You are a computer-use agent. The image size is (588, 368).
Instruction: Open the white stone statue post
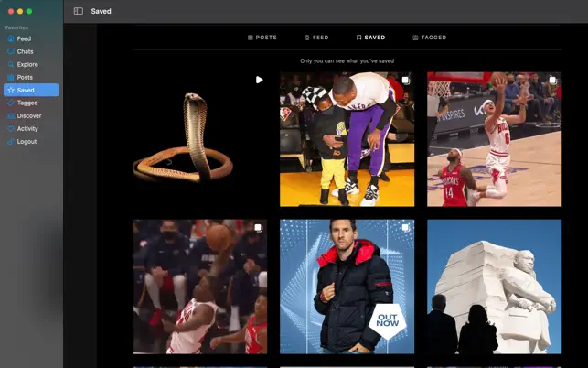(x=494, y=287)
